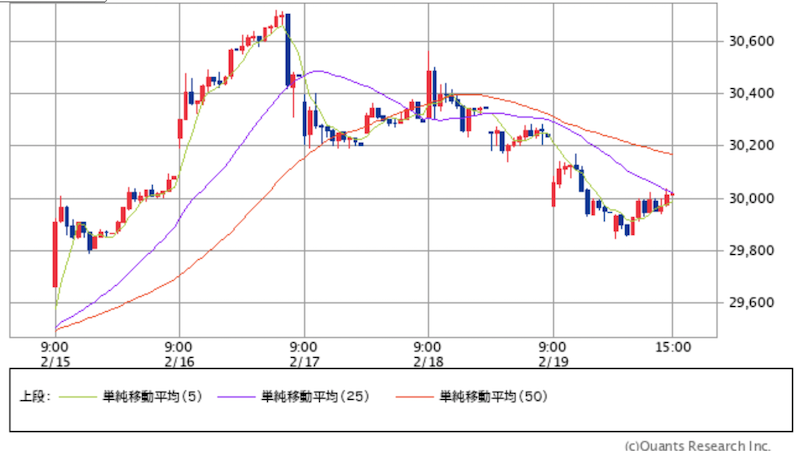Image resolution: width=800 pixels, height=462 pixels.
Task: Click the 29,600 price axis label
Action: pyautogui.click(x=752, y=303)
